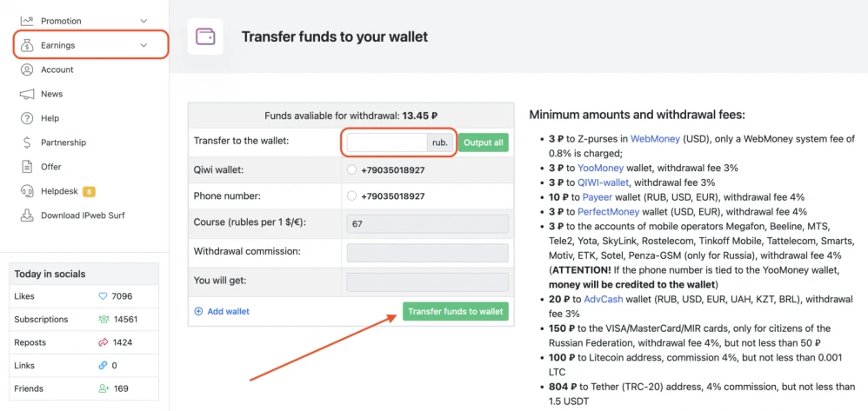Click the Transfer funds to wallet button
This screenshot has width=868, height=411.
pos(456,311)
